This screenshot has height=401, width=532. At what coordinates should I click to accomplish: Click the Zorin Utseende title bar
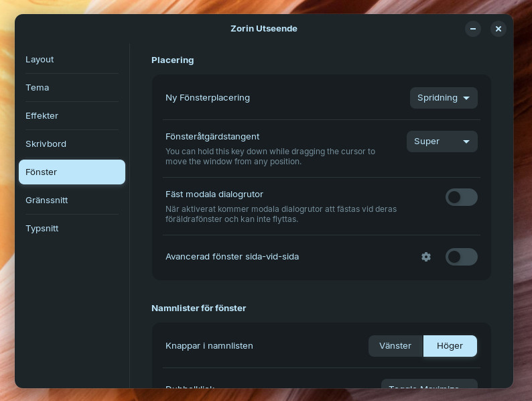coord(263,29)
